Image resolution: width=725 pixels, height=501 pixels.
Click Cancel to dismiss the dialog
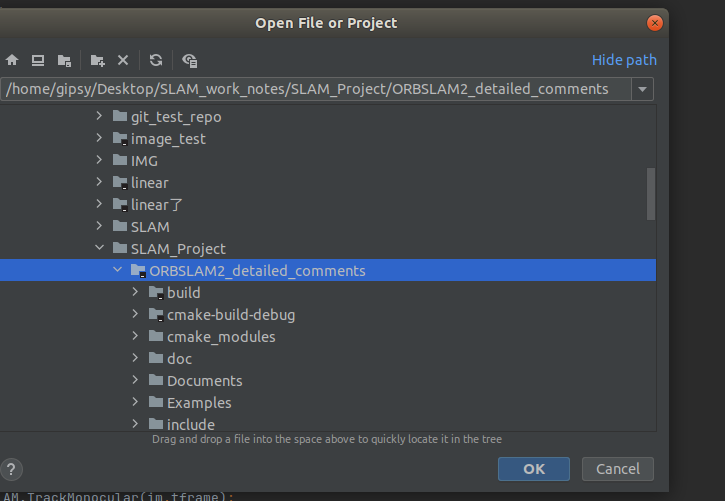pyautogui.click(x=618, y=469)
